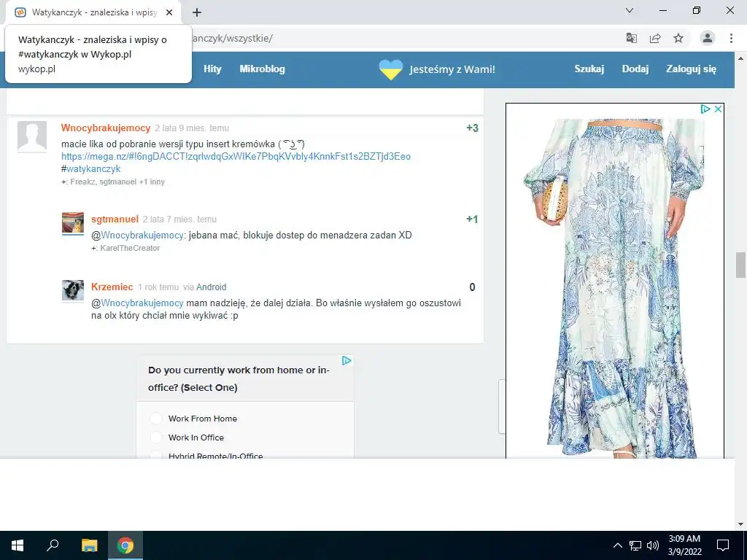Viewport: 747px width, 560px height.
Task: Open a new browser tab
Action: [197, 12]
